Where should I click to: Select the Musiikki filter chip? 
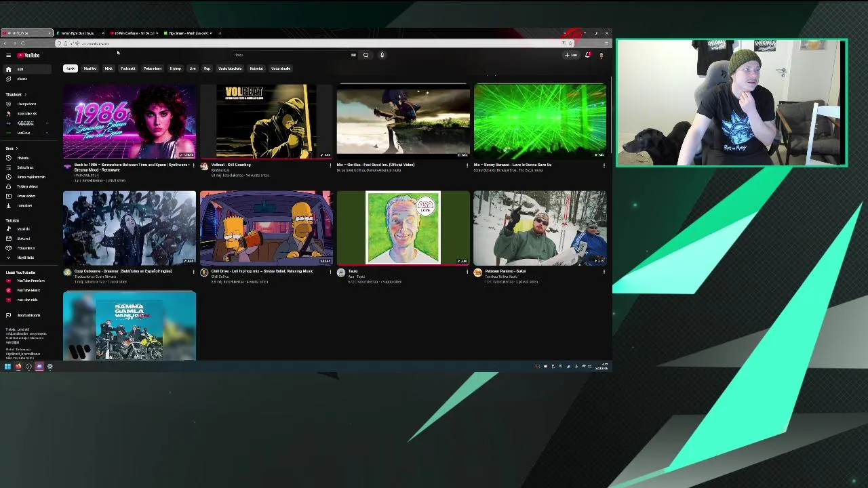(90, 68)
